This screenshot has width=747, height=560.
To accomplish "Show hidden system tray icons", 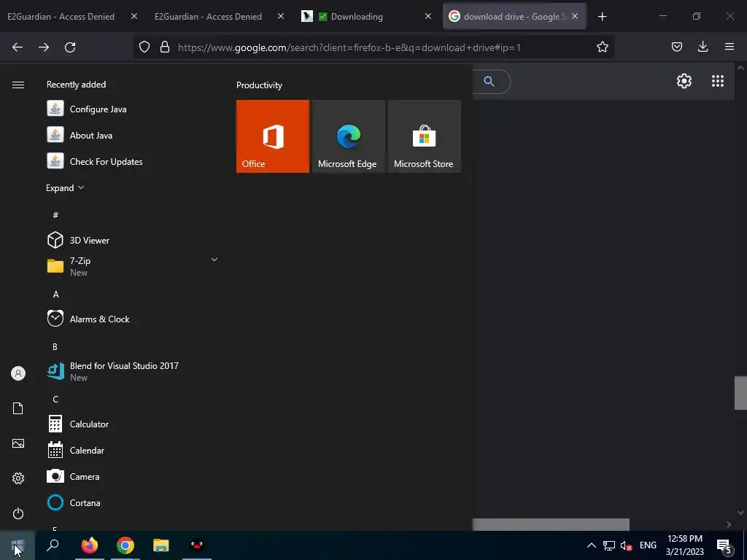I will click(x=591, y=545).
